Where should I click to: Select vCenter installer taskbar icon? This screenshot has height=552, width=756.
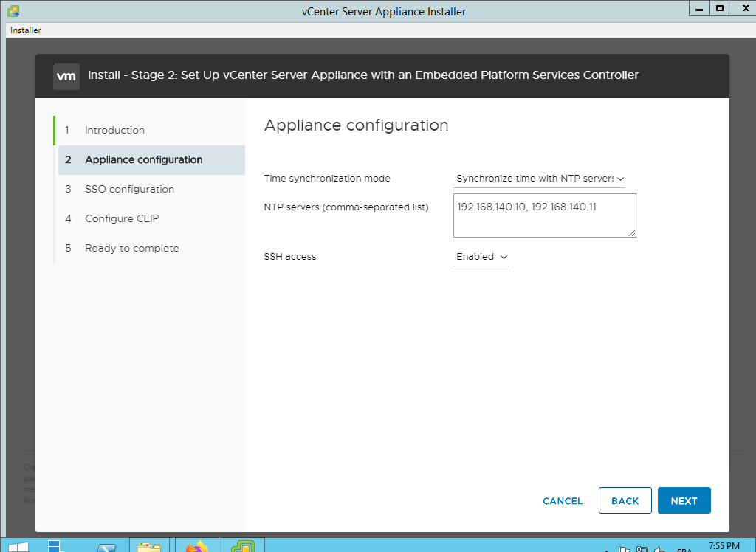point(242,546)
